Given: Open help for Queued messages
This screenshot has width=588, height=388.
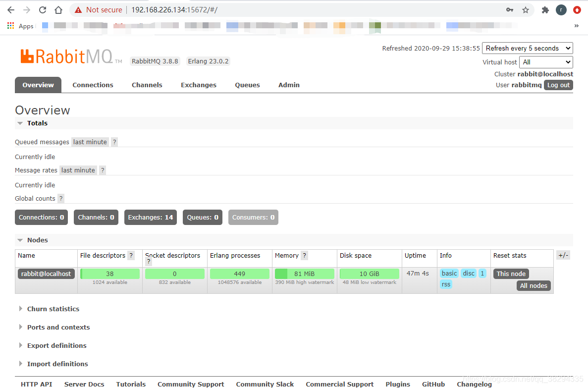Looking at the screenshot, I should [x=114, y=142].
